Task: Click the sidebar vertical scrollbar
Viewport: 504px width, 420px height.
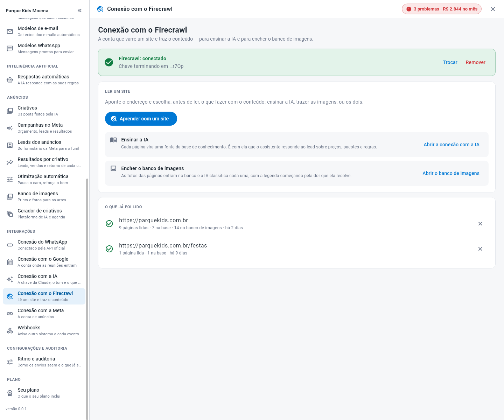Action: [x=87, y=299]
